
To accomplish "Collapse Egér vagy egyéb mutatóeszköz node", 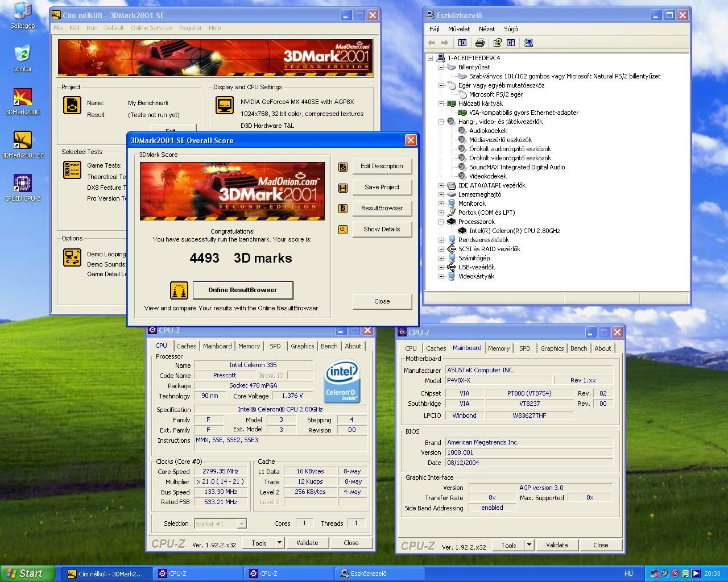I will 441,85.
